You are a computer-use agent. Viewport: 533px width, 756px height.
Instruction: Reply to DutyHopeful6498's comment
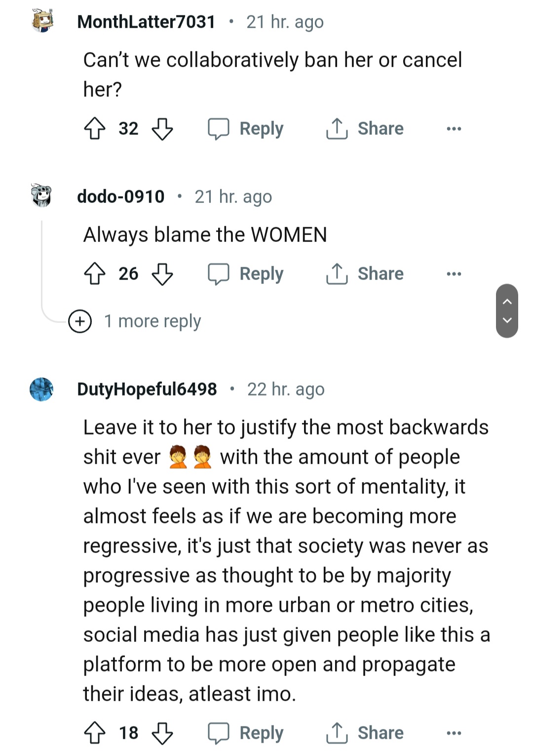click(246, 733)
